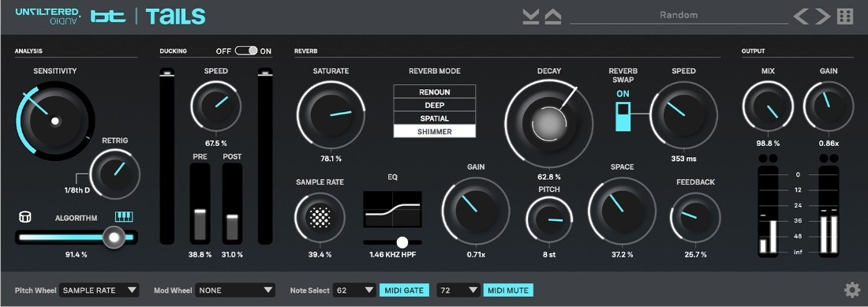Click the Sensitivity knob
Image resolution: width=868 pixels, height=307 pixels.
54,121
